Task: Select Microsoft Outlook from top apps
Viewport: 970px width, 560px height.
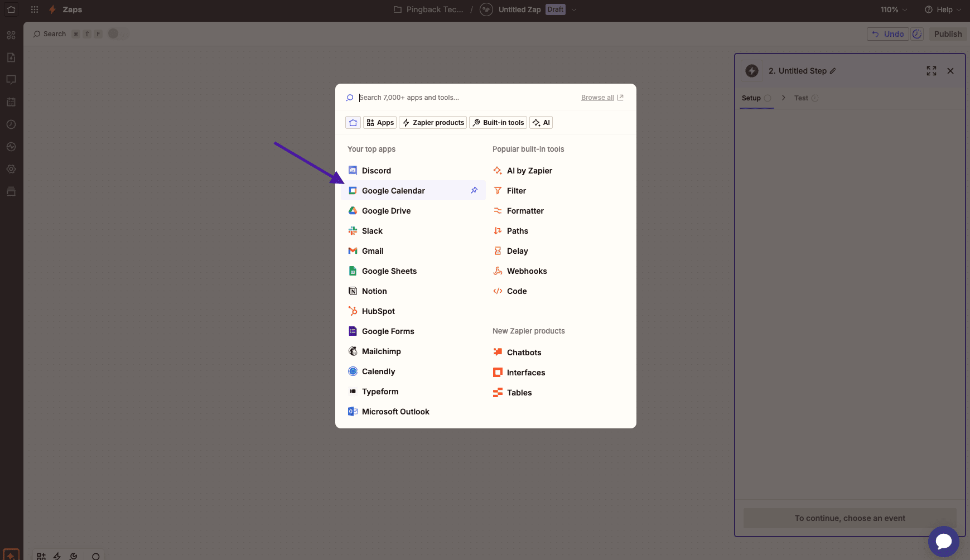Action: 413,411
